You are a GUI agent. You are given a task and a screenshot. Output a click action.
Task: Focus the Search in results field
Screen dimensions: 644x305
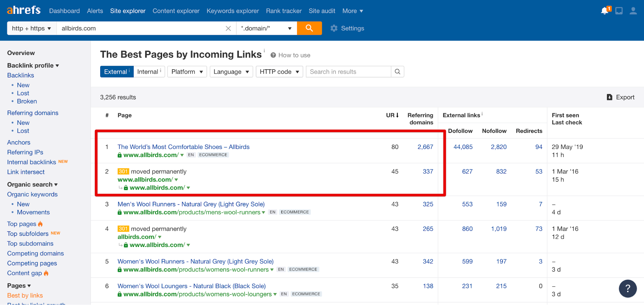click(348, 72)
